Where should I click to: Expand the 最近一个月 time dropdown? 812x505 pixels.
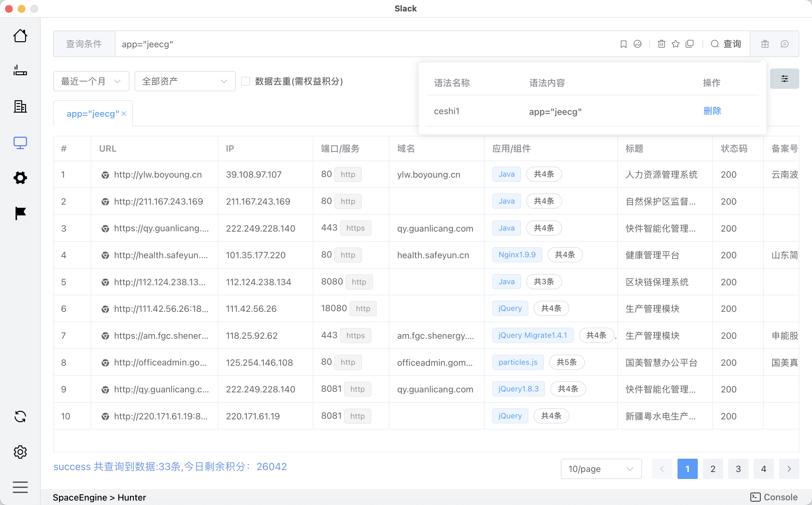tap(91, 81)
